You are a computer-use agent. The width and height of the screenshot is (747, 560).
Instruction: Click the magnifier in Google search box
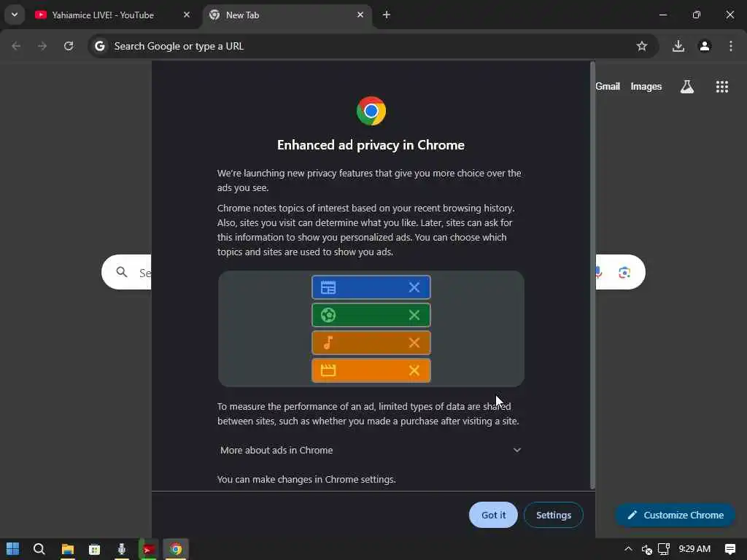pos(122,272)
